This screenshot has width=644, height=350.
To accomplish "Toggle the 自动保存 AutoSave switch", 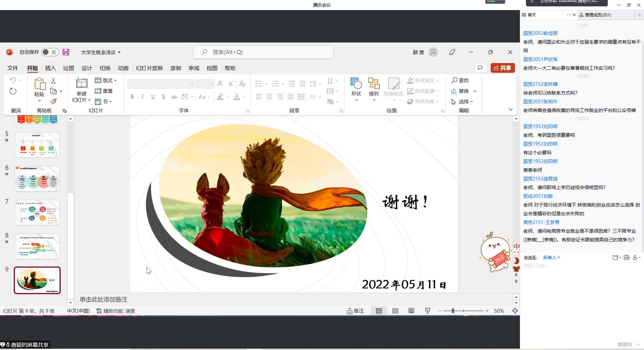I will (x=50, y=52).
